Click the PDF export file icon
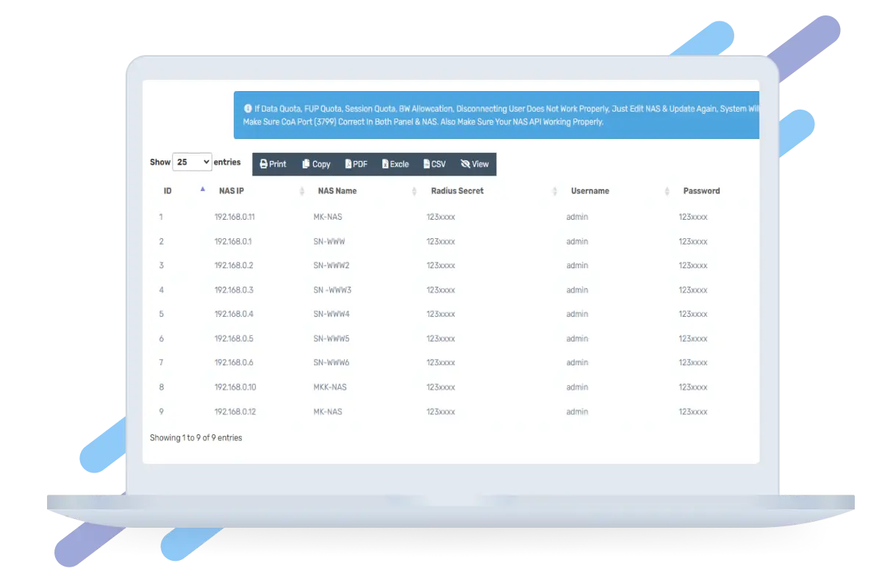Viewport: 882px width, 588px height. click(x=348, y=164)
